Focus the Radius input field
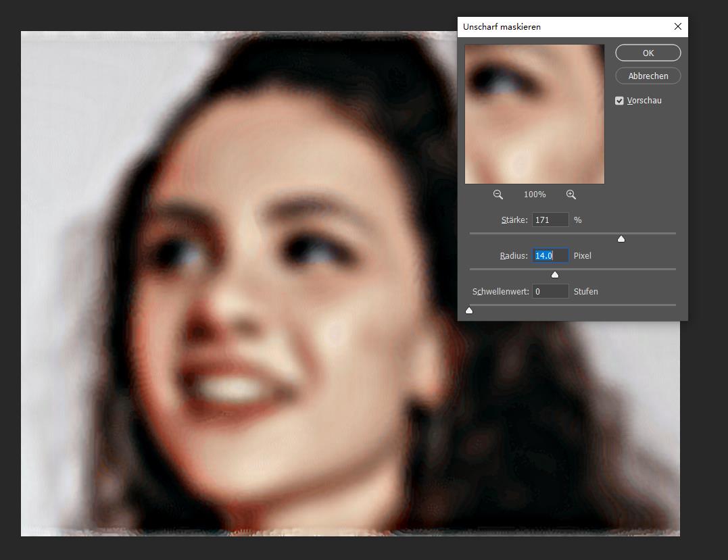 [x=550, y=256]
